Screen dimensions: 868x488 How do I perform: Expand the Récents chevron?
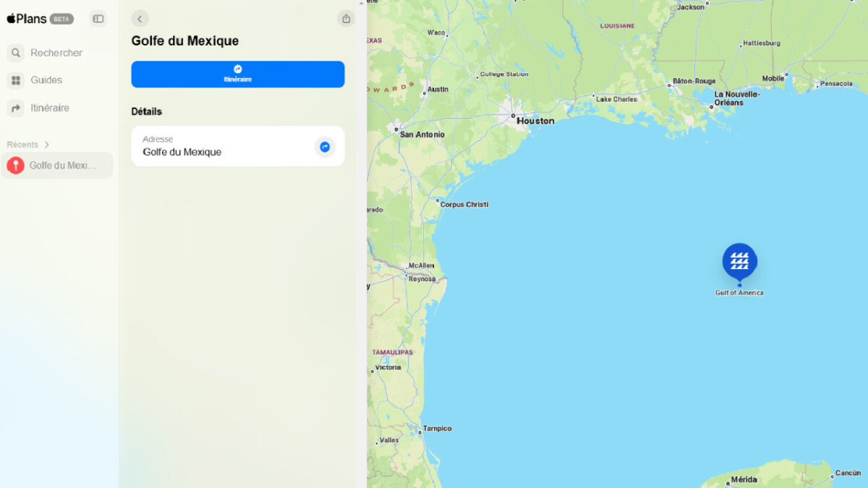coord(47,145)
